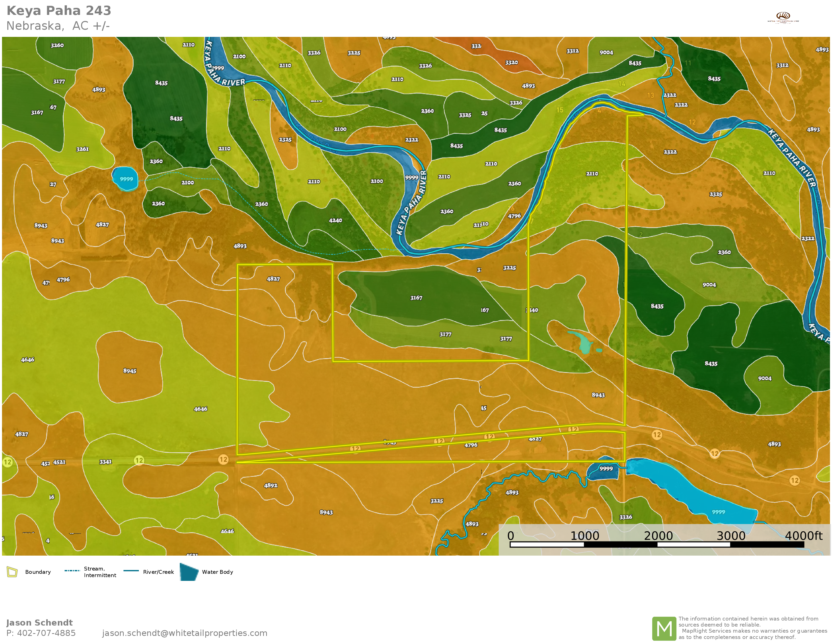The height and width of the screenshot is (644, 833).
Task: Click the highway 12 shield beside 3341
Action: coord(139,460)
